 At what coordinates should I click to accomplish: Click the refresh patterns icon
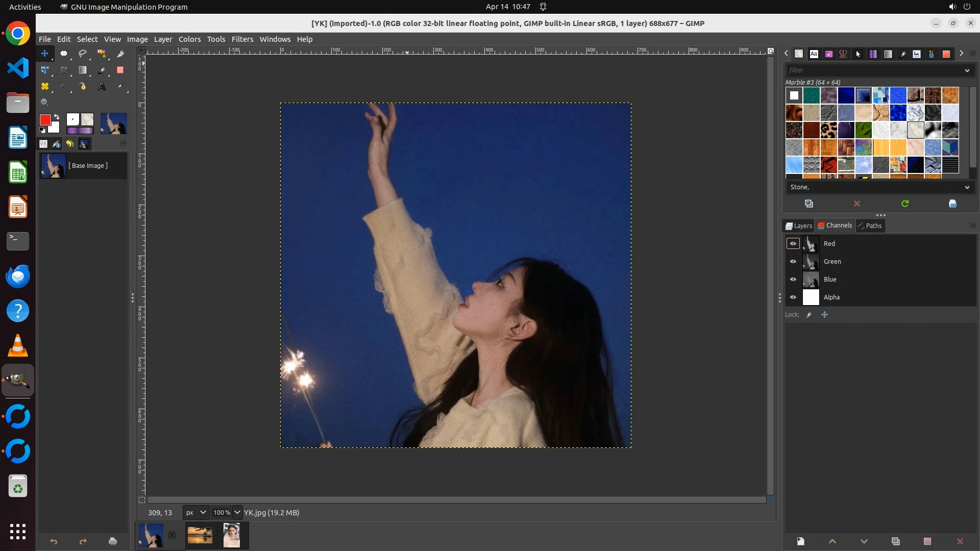905,204
